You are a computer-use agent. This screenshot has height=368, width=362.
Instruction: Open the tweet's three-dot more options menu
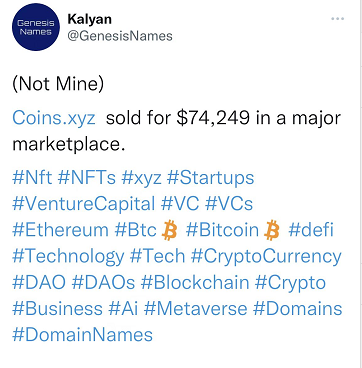(x=337, y=19)
